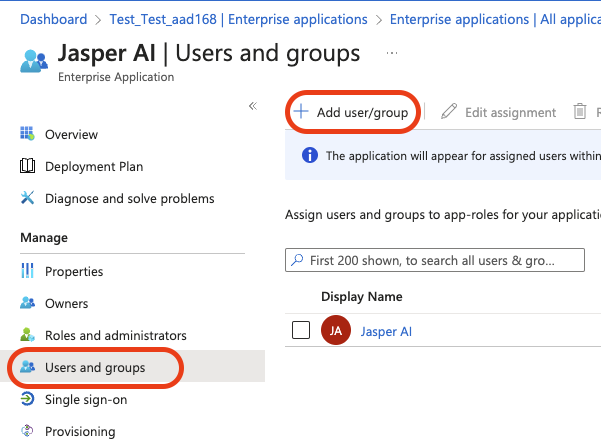
Task: Click the Diagnose and solve problems icon
Action: click(27, 198)
